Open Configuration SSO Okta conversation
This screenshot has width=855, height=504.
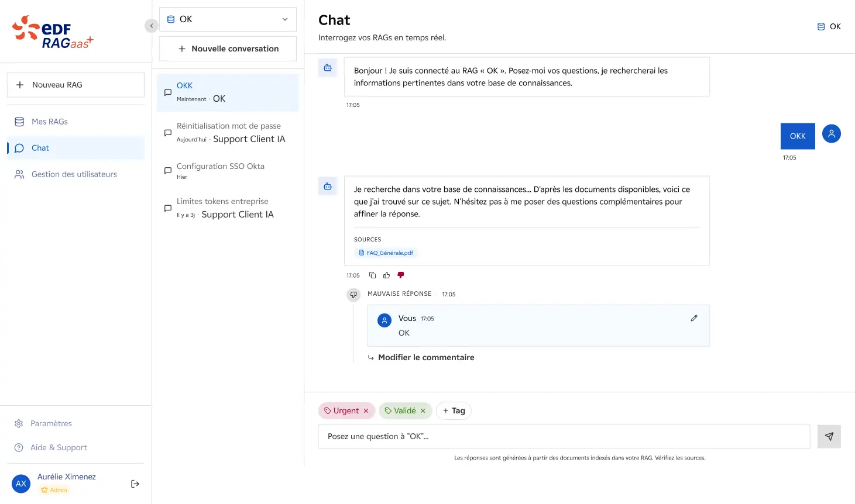228,171
